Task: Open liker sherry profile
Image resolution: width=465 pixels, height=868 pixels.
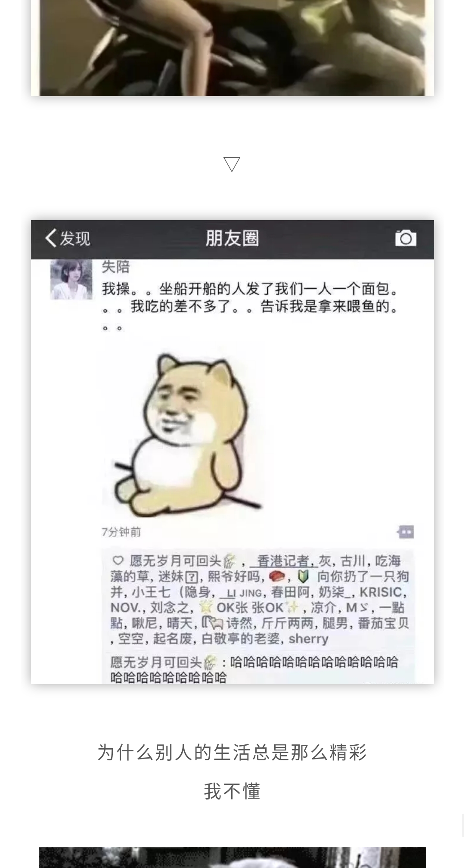Action: [308, 638]
